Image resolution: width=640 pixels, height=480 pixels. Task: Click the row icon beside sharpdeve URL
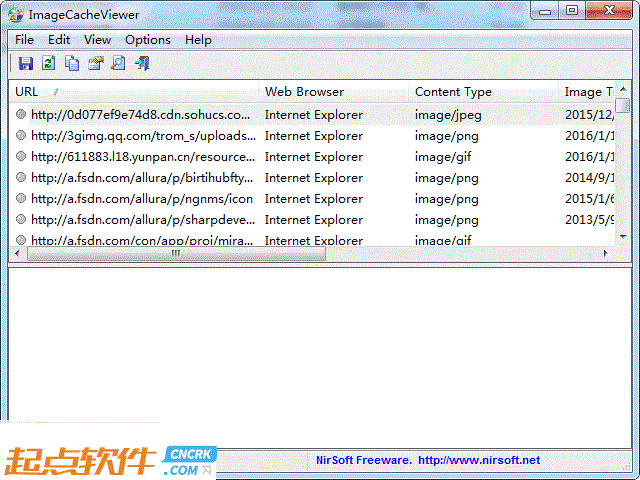(x=21, y=219)
